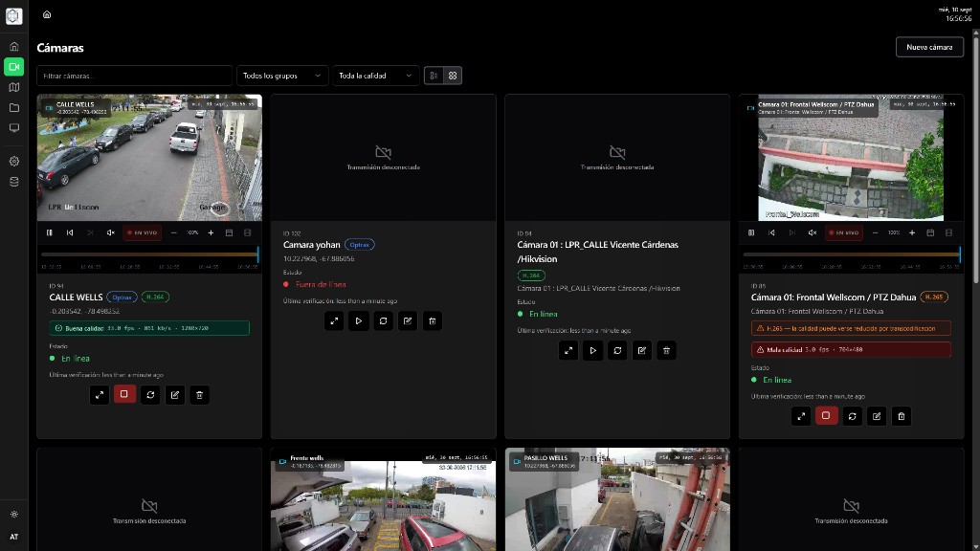Image resolution: width=980 pixels, height=551 pixels.
Task: Go to Home in the sidebar
Action: click(13, 47)
